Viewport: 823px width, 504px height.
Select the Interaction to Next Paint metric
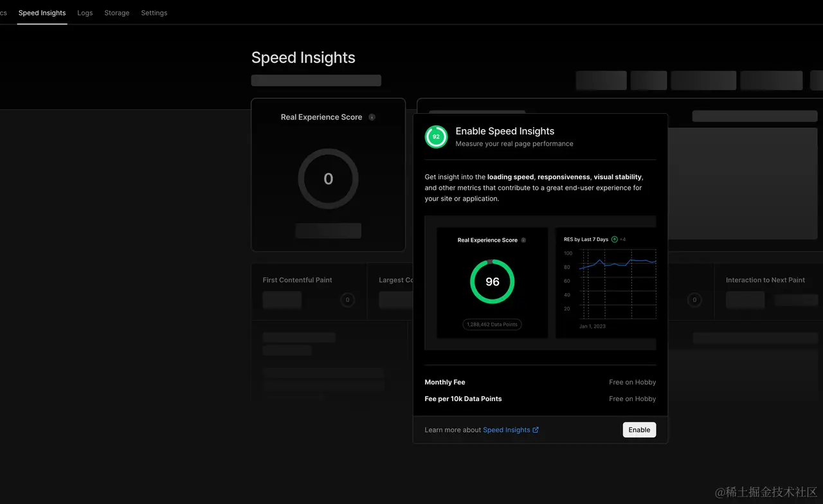765,280
